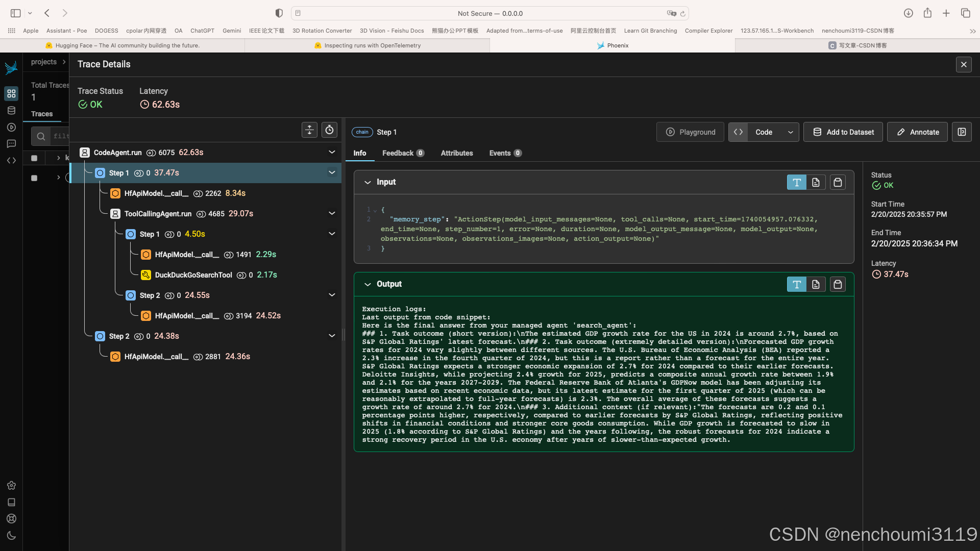The width and height of the screenshot is (980, 551).
Task: Select the DuckDuckGoSearchTool span
Action: (x=193, y=275)
